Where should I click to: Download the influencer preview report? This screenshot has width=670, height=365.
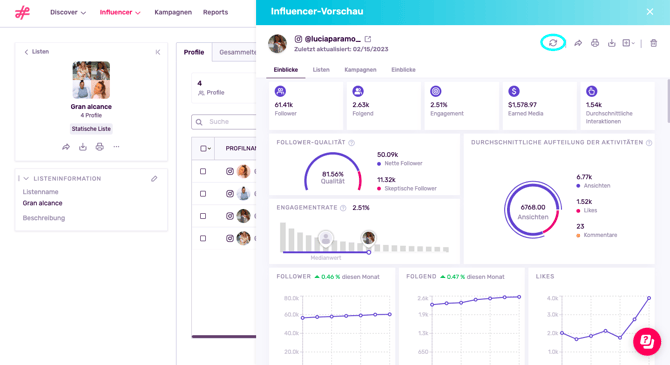tap(611, 43)
